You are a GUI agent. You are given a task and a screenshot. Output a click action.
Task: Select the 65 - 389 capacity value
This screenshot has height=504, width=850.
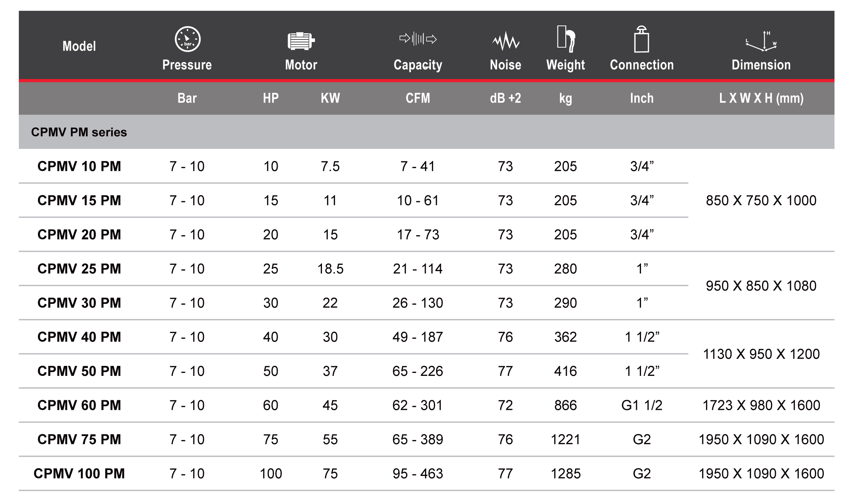pyautogui.click(x=418, y=439)
